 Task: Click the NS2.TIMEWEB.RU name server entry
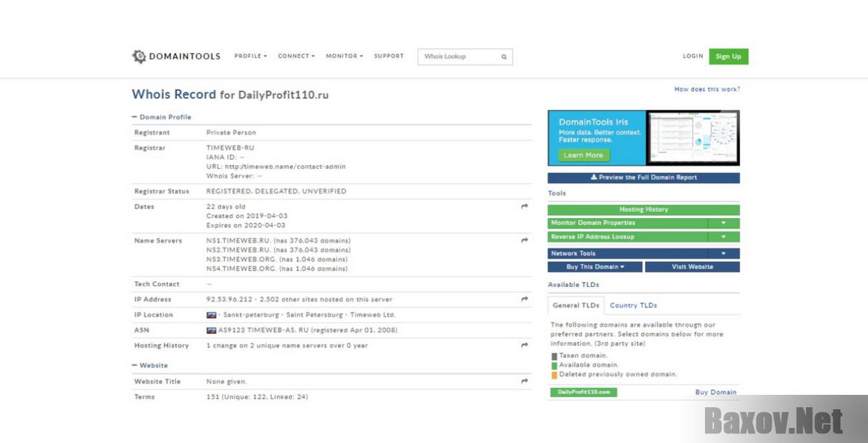(278, 250)
